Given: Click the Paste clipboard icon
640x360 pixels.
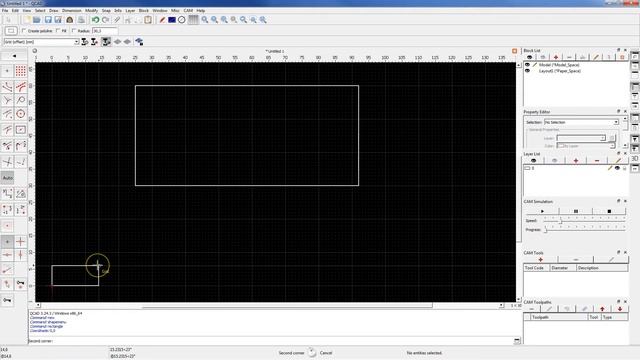Looking at the screenshot, I should pos(148,20).
